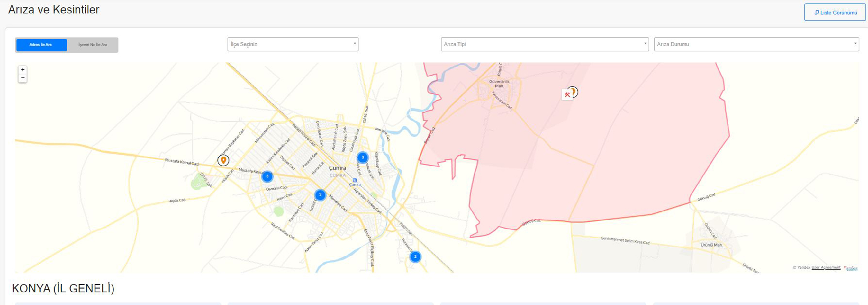This screenshot has width=868, height=305.
Task: Click the orange location pin on Mustafa Kemal Cad.
Action: [x=223, y=160]
